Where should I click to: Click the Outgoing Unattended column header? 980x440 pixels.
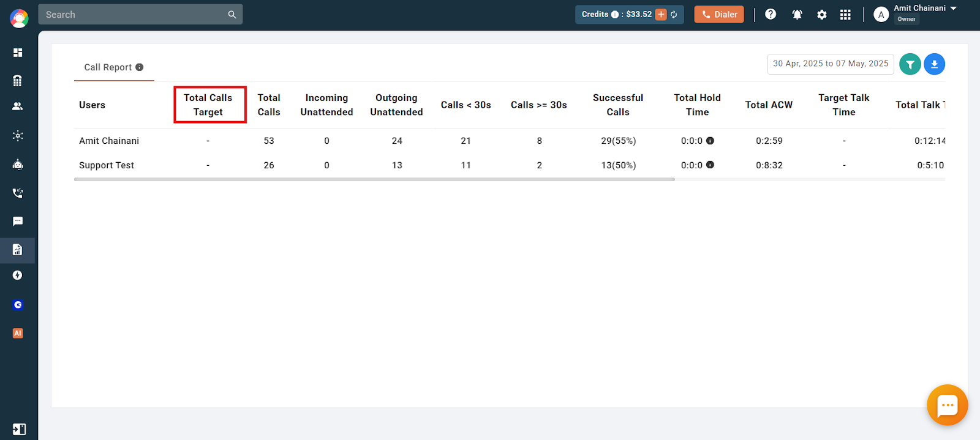(x=396, y=105)
